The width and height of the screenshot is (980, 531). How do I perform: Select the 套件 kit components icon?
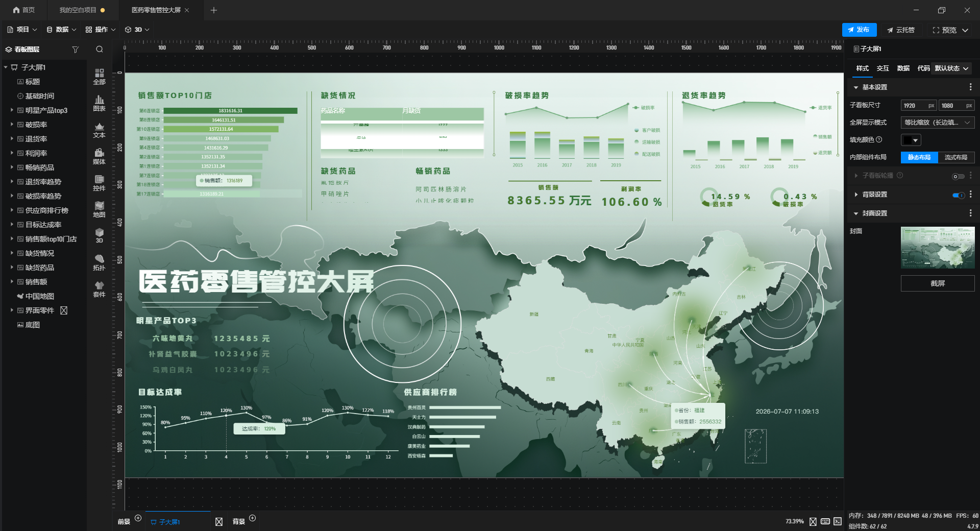click(100, 289)
